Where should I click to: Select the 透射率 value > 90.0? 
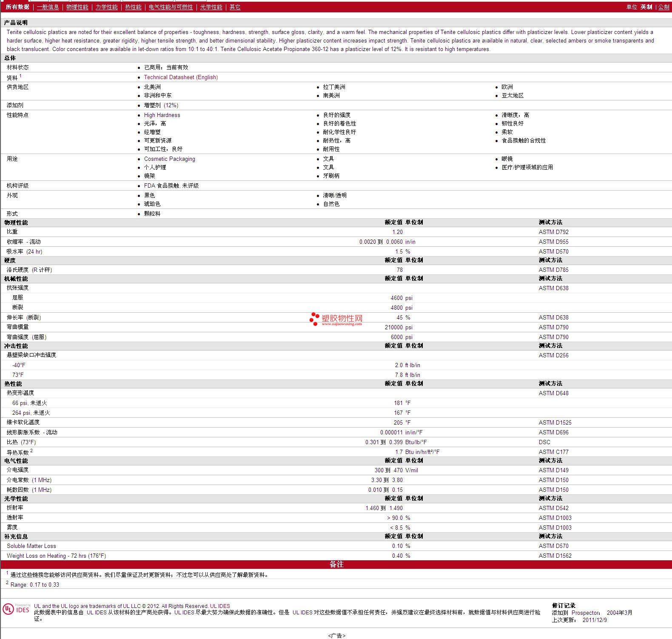395,518
